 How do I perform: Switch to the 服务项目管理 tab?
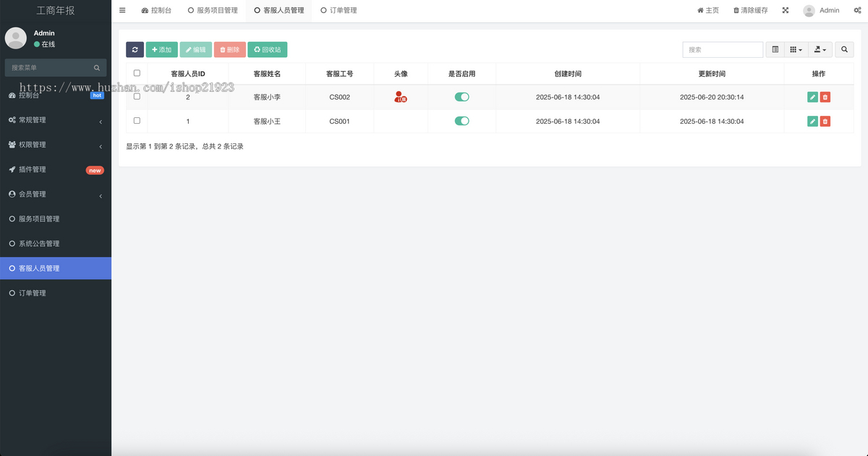pyautogui.click(x=213, y=10)
